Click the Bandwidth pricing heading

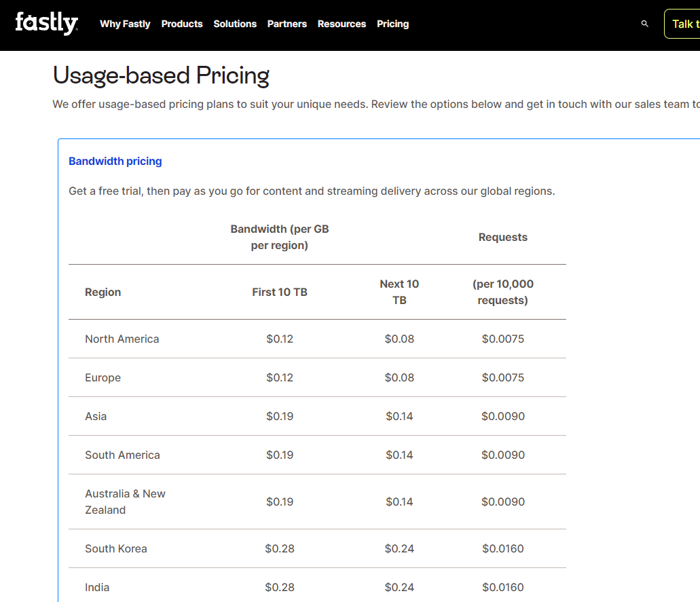115,162
